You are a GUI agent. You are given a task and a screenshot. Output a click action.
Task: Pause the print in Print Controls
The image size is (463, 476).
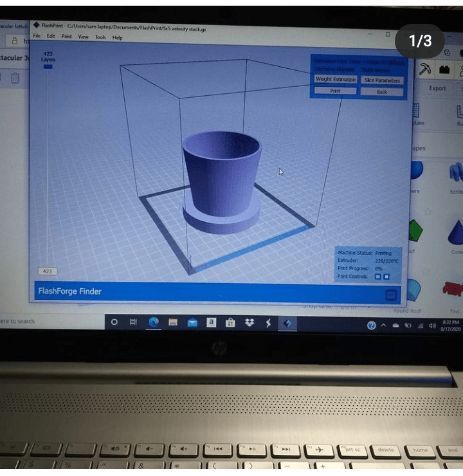click(x=377, y=277)
